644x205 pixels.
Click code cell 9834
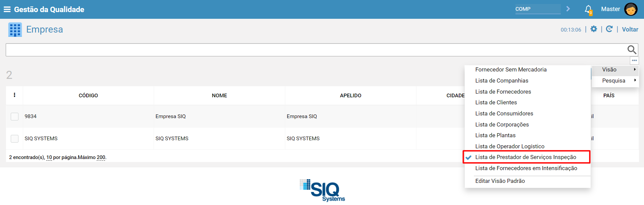click(31, 116)
